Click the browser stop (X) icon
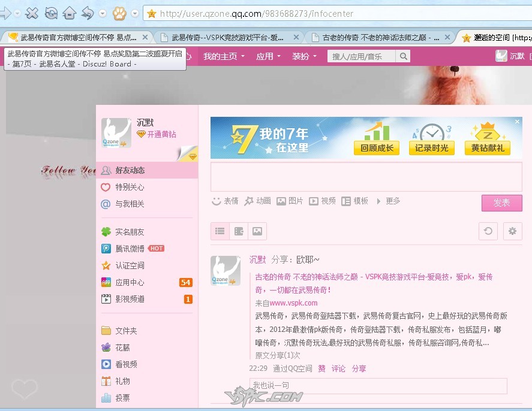The height and width of the screenshot is (411, 532). point(32,14)
